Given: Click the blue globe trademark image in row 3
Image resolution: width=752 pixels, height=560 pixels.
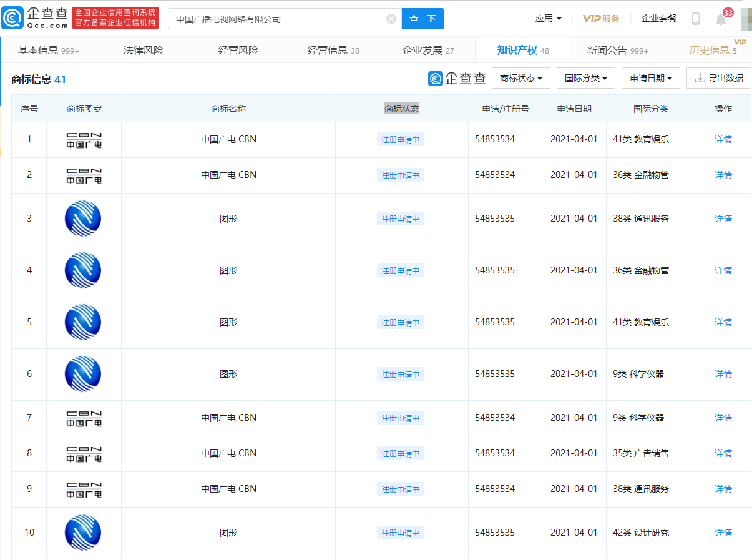Looking at the screenshot, I should pyautogui.click(x=83, y=219).
